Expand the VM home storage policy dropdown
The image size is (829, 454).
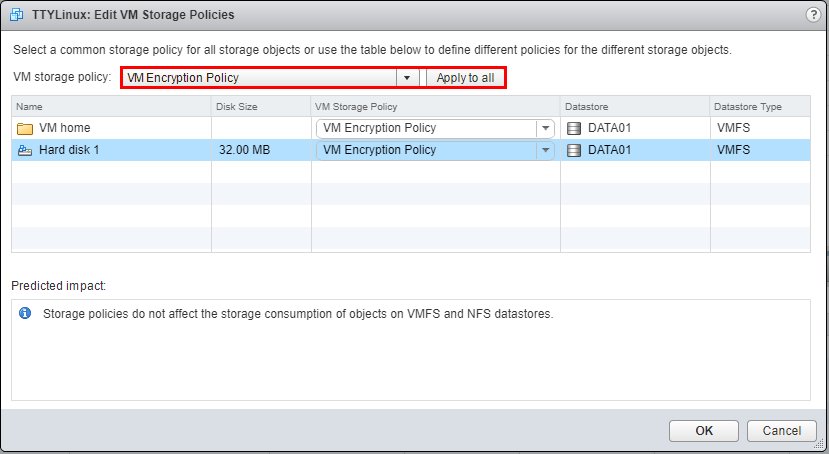(545, 128)
